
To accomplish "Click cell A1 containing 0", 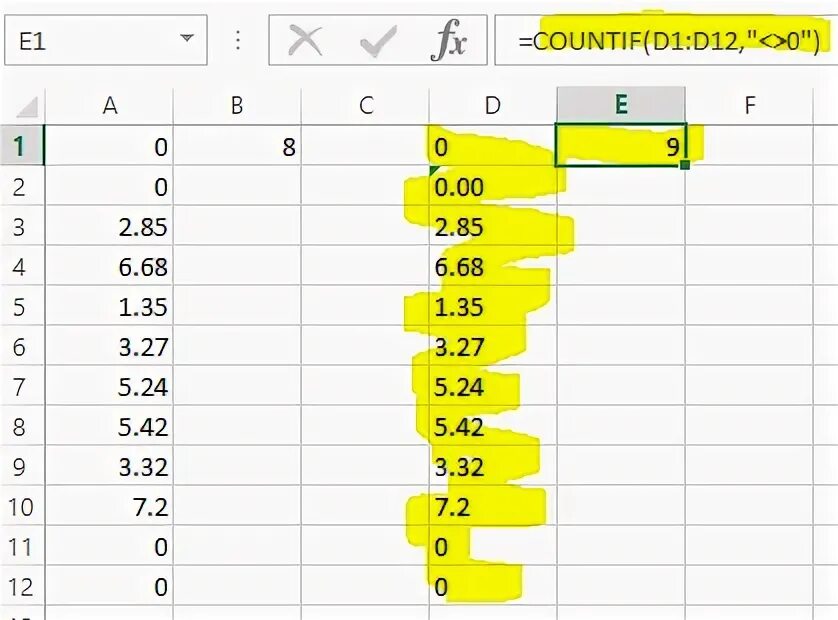I will 110,145.
